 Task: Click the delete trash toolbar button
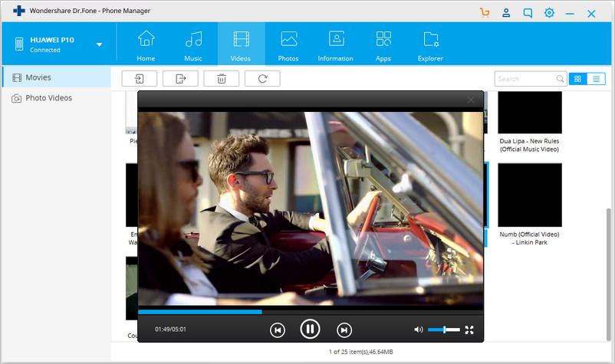[x=221, y=79]
